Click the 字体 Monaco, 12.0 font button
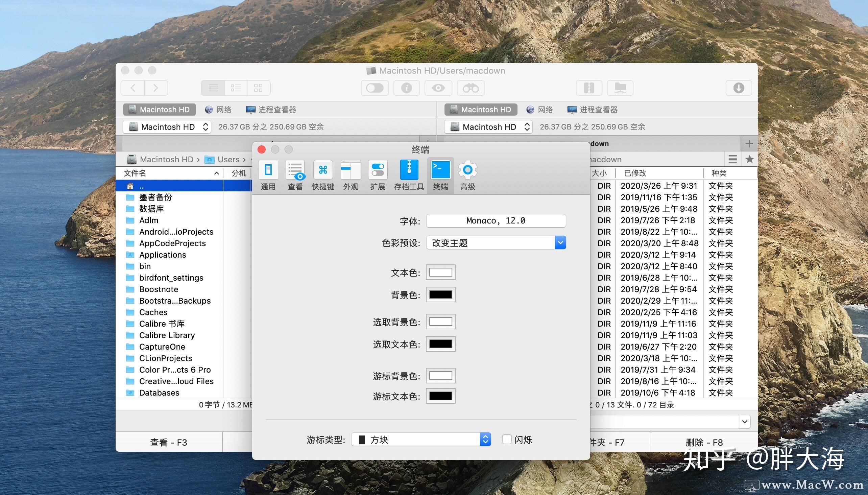868x495 pixels. point(496,221)
